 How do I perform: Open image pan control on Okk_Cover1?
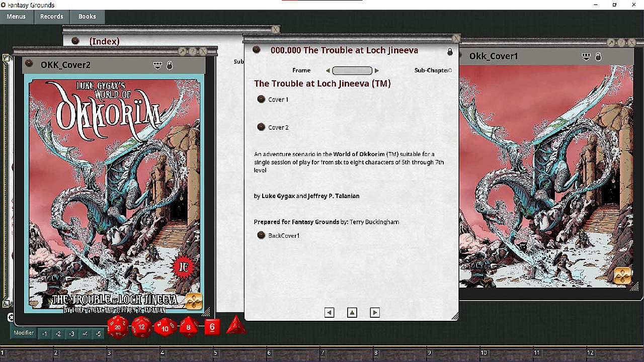pyautogui.click(x=623, y=276)
